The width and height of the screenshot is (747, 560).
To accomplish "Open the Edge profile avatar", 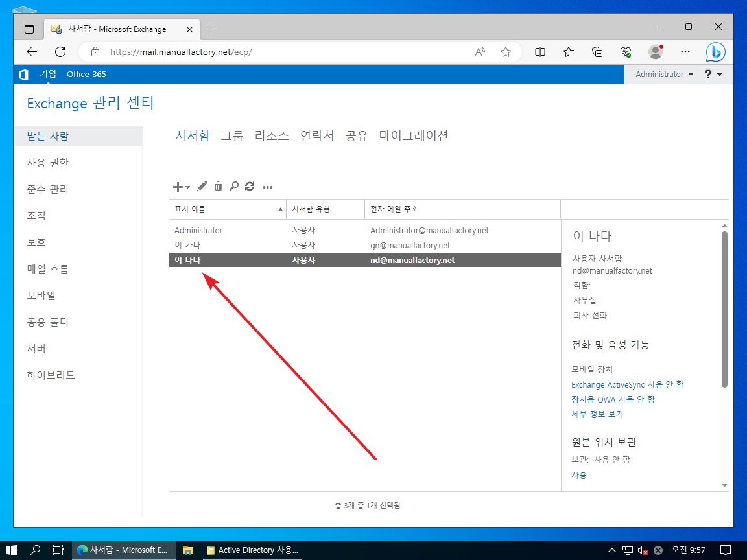I will (656, 52).
